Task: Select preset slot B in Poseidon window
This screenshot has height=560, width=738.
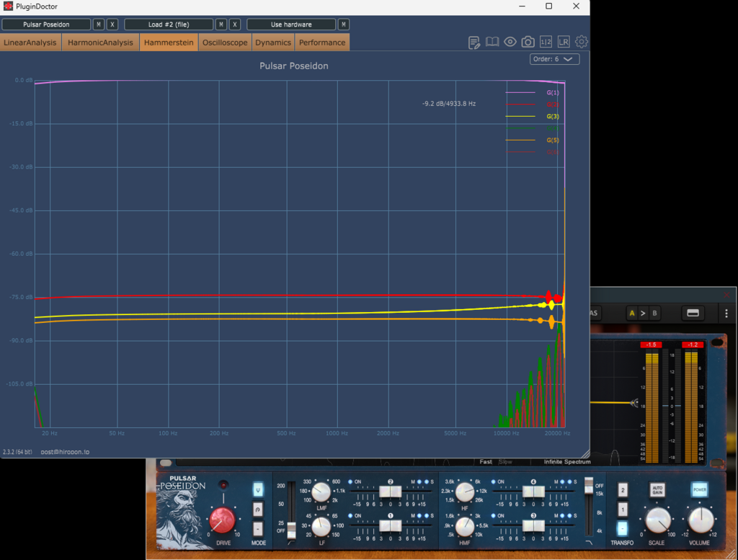Action: click(x=654, y=314)
